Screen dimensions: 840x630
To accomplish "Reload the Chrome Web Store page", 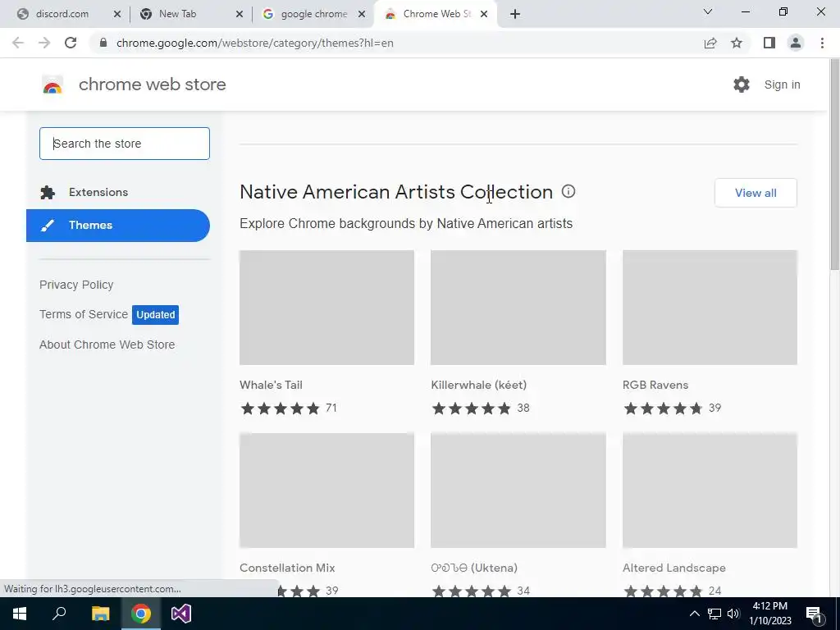I will click(71, 43).
